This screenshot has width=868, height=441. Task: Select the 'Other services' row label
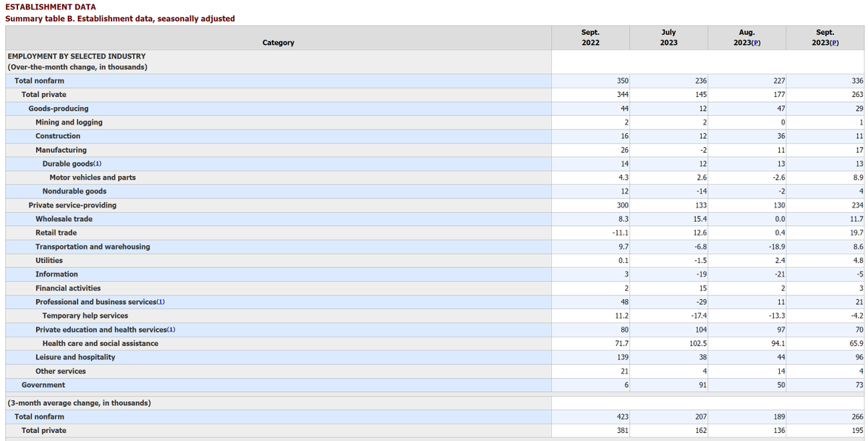tap(61, 371)
